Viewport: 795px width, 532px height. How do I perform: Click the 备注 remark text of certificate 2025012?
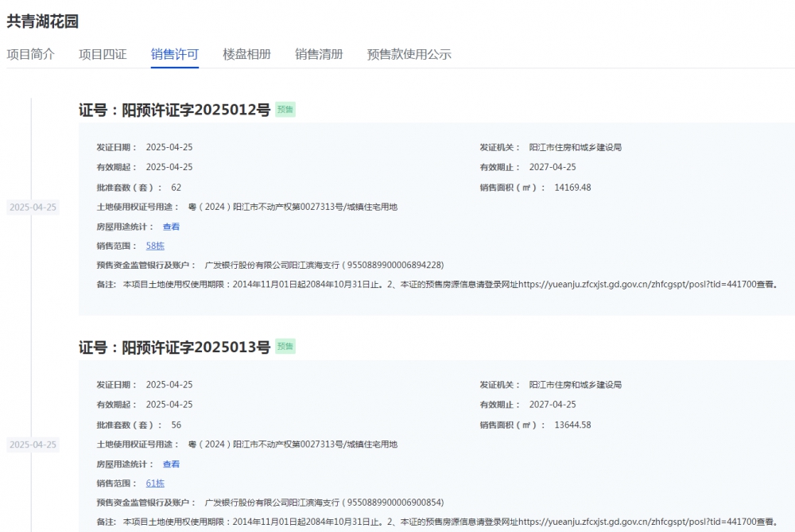point(450,285)
